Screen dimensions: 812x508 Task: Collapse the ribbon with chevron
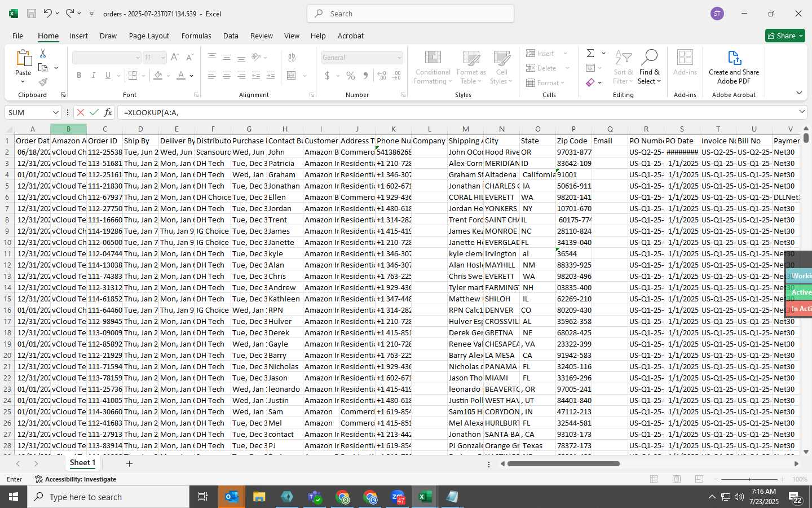click(799, 93)
